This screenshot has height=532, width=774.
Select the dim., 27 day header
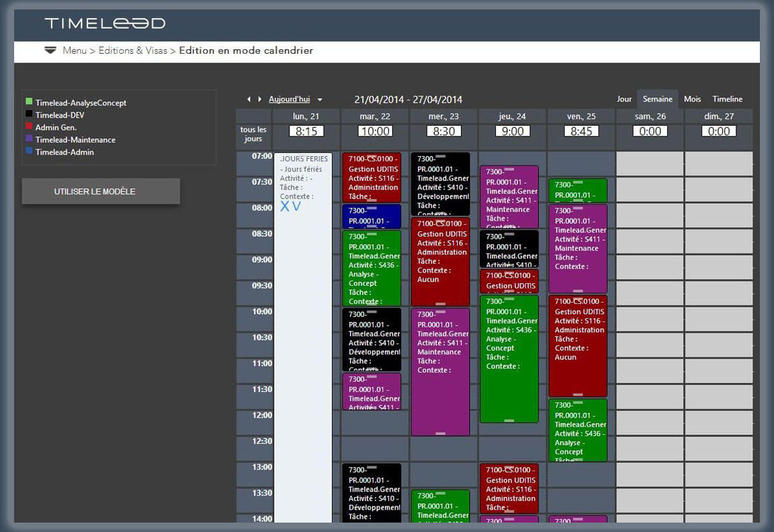[x=719, y=116]
